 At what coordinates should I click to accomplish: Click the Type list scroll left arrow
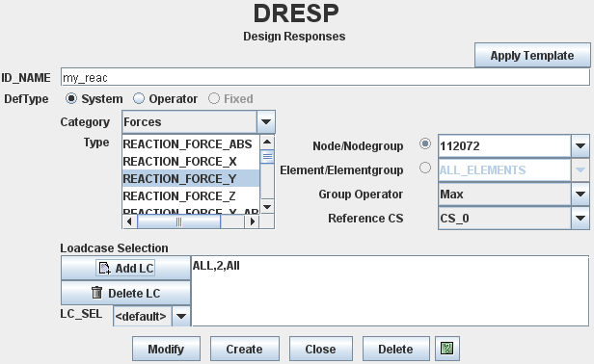point(129,221)
